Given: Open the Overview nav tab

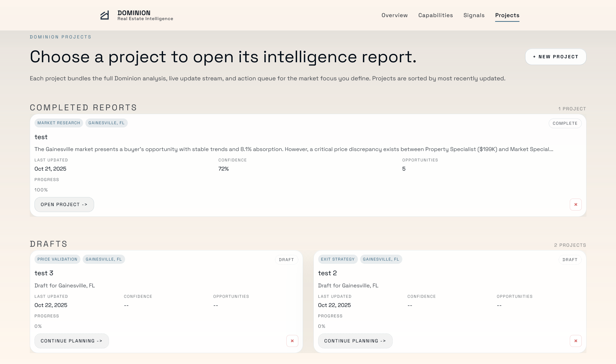Looking at the screenshot, I should click(394, 15).
